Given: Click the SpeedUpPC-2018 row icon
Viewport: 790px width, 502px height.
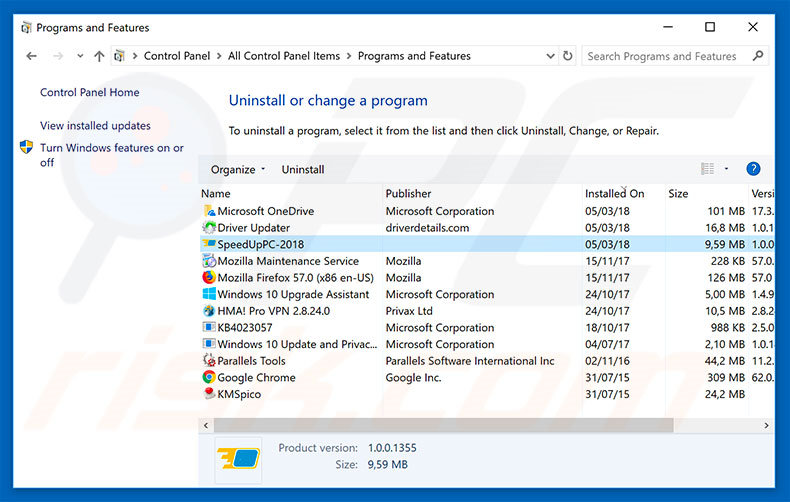Looking at the screenshot, I should point(209,244).
